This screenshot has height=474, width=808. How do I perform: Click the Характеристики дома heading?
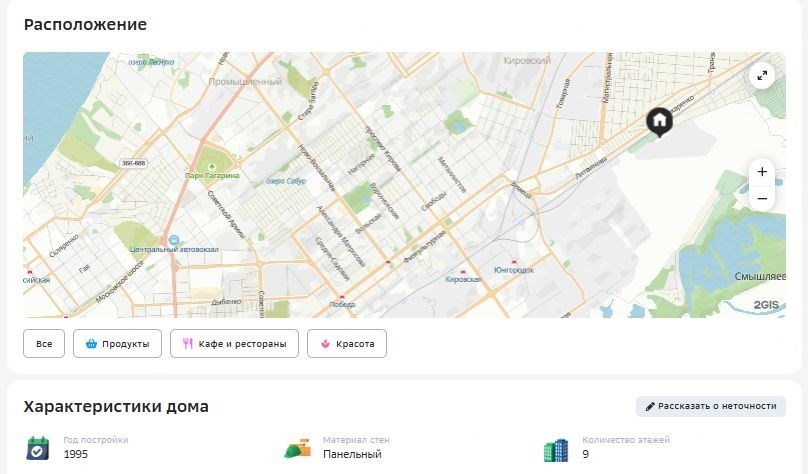[116, 407]
